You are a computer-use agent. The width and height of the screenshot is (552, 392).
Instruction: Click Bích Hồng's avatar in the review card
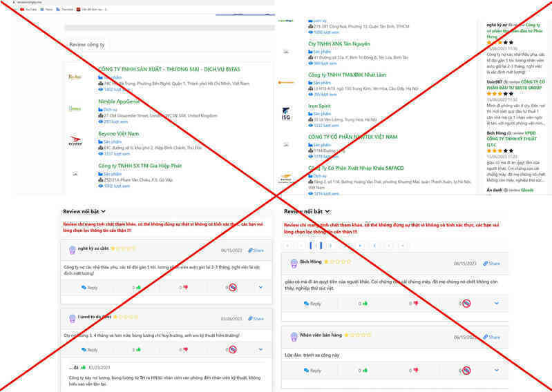coord(294,264)
